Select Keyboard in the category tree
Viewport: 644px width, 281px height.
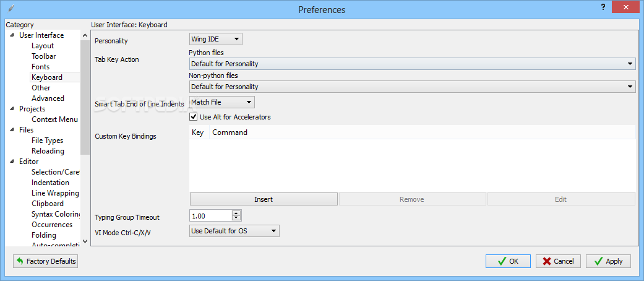47,77
